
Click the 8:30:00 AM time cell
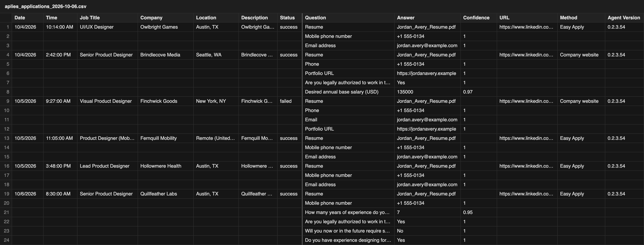(60, 194)
